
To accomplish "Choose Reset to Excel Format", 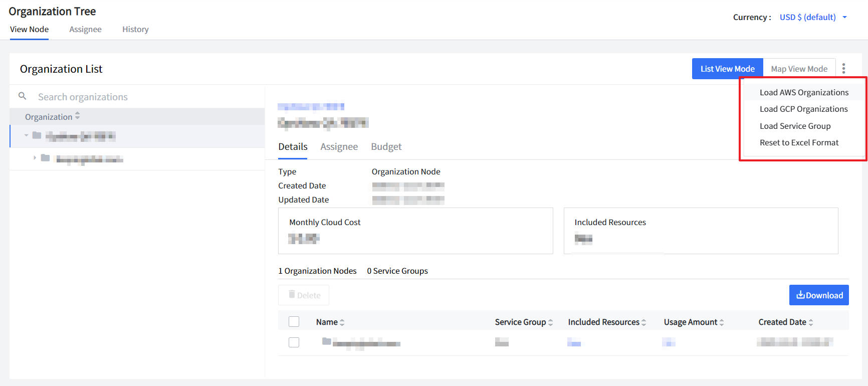I will pos(799,143).
